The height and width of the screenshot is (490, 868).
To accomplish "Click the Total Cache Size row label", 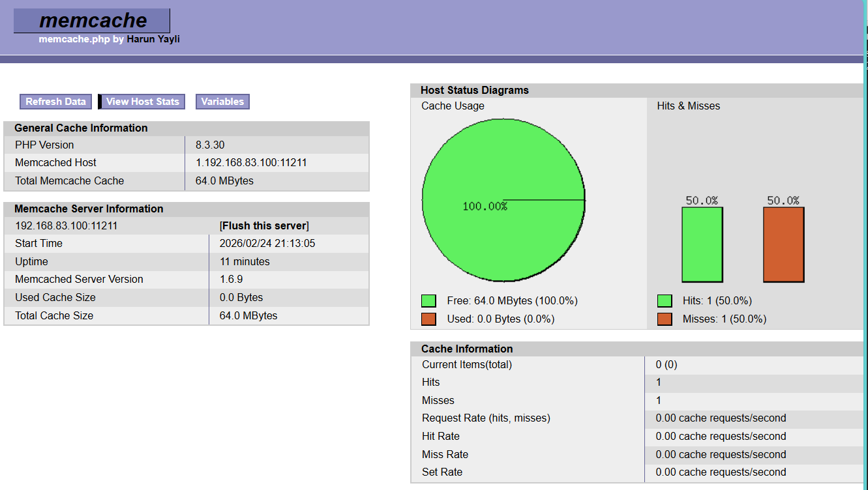I will click(x=54, y=316).
